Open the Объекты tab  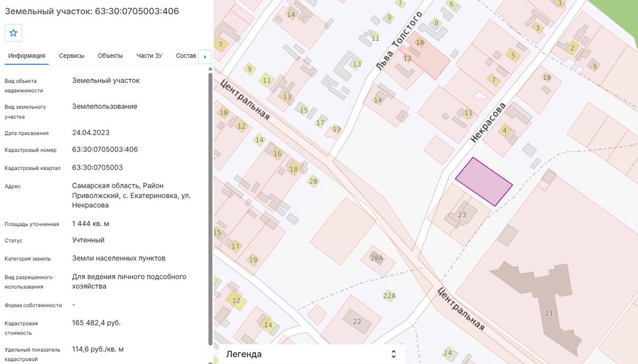(111, 56)
